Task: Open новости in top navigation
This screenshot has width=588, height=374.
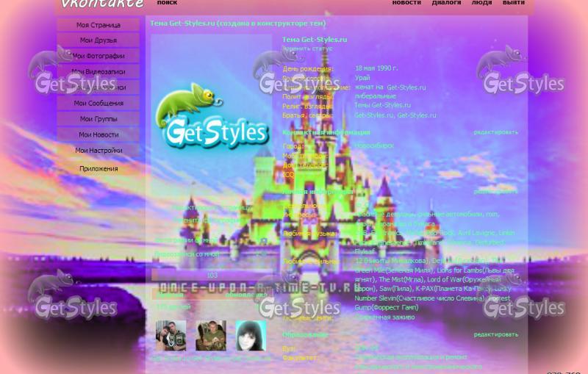Action: tap(406, 3)
